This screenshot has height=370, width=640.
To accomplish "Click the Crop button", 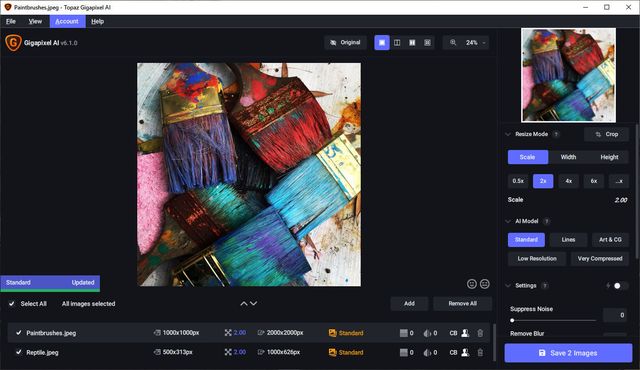I will [607, 134].
